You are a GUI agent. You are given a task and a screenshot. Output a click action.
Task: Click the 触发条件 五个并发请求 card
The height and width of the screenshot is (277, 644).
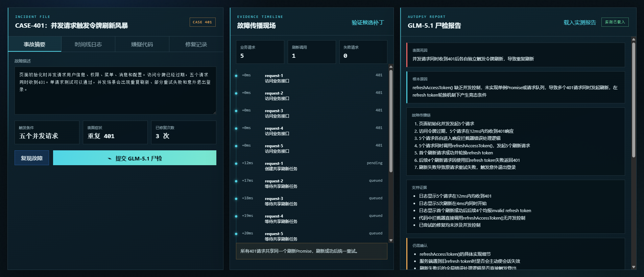click(47, 132)
